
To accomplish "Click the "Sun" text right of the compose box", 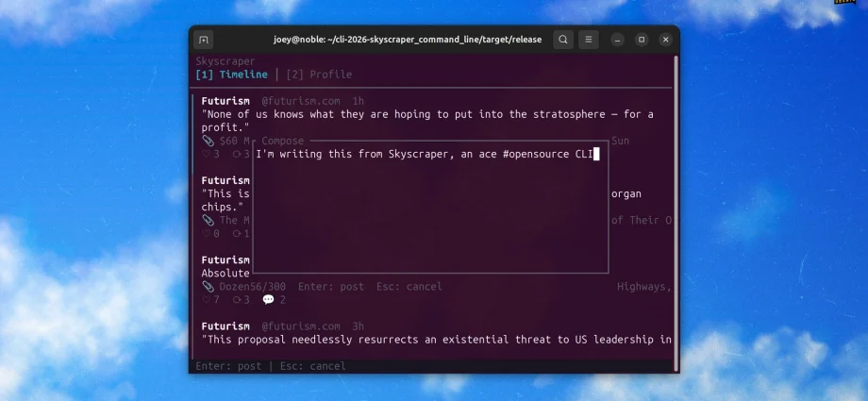I will (621, 141).
